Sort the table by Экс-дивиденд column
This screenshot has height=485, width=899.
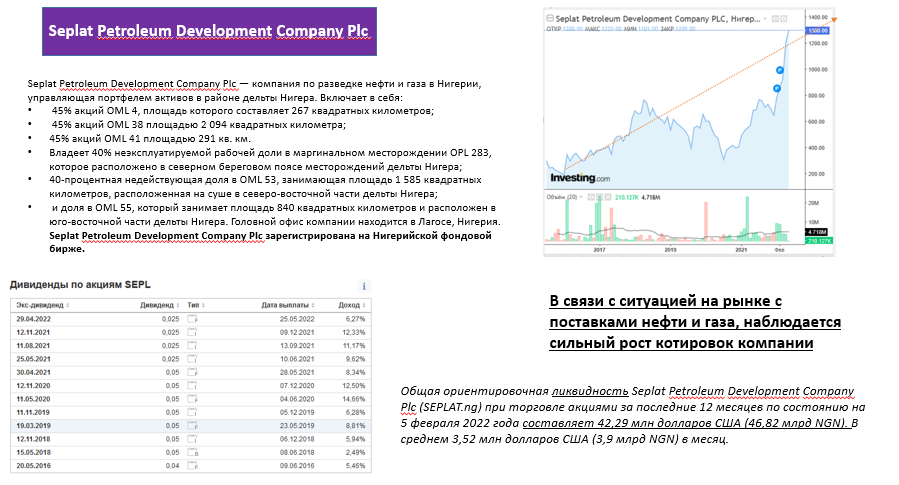(x=42, y=305)
